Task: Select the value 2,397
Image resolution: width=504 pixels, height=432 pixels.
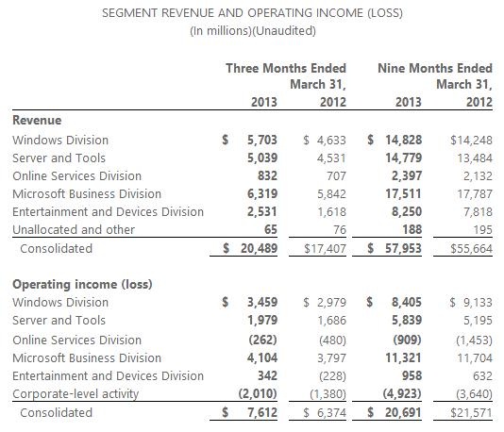Action: click(407, 176)
